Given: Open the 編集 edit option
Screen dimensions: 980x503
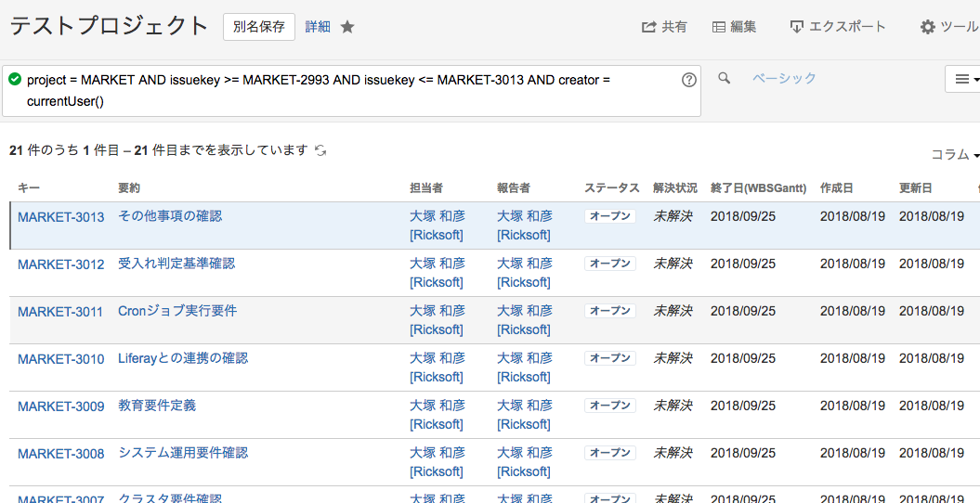Looking at the screenshot, I should coord(735,27).
